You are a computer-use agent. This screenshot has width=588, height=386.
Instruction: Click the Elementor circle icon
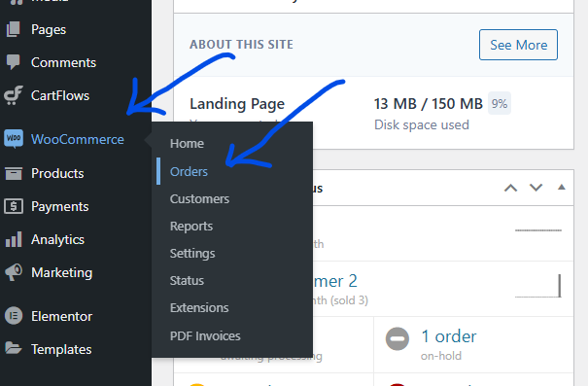(x=14, y=316)
